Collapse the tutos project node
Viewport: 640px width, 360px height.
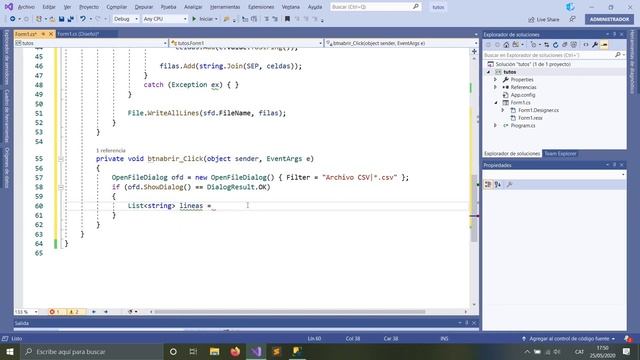coord(489,72)
